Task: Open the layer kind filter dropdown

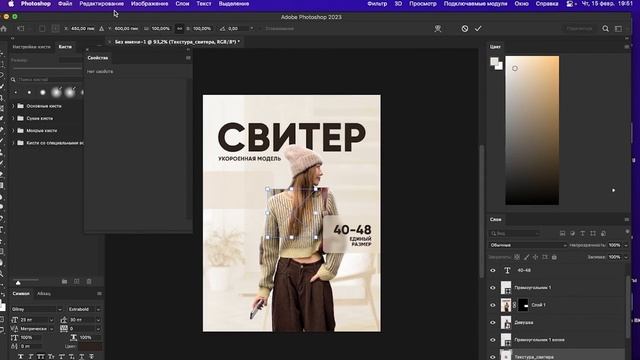Action: click(514, 233)
